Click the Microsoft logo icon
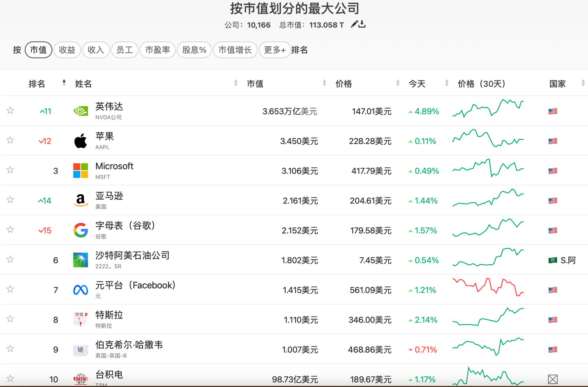Viewport: 588px width, 387px height. 81,170
